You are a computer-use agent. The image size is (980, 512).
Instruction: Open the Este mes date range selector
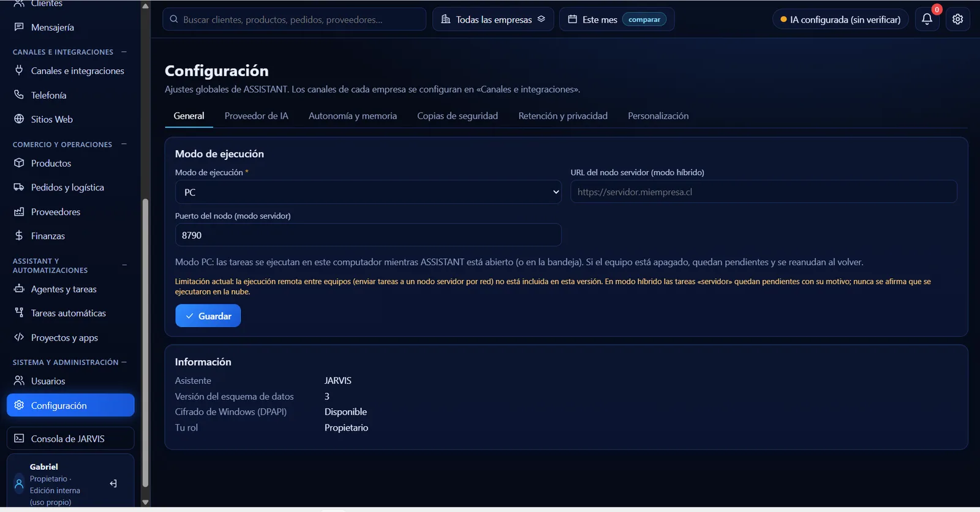click(617, 19)
